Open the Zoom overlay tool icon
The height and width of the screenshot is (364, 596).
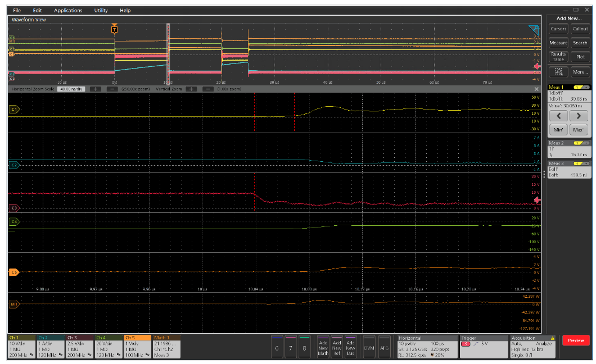(559, 72)
